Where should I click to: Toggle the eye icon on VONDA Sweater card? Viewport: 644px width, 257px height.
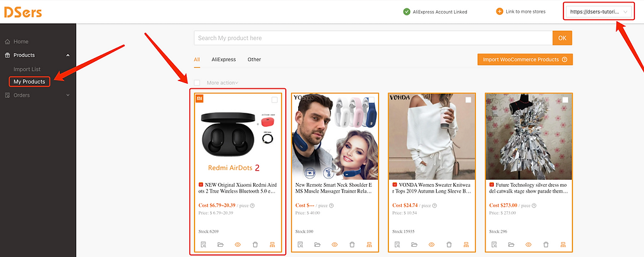431,244
